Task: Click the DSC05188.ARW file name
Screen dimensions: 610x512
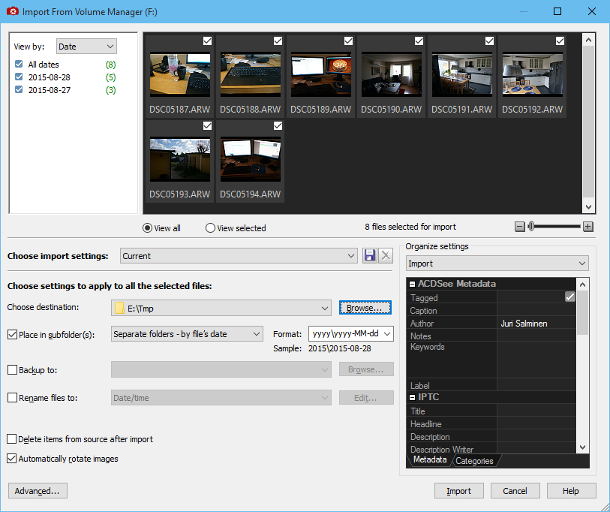Action: point(250,110)
